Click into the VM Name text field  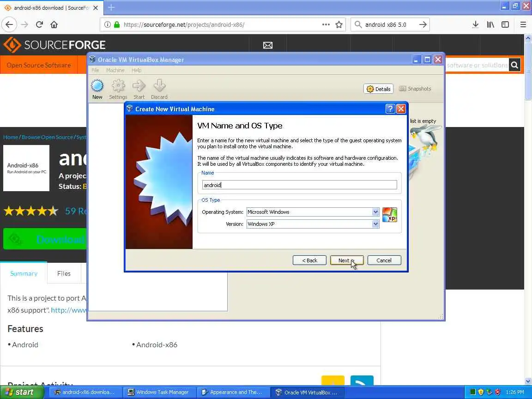(x=299, y=185)
